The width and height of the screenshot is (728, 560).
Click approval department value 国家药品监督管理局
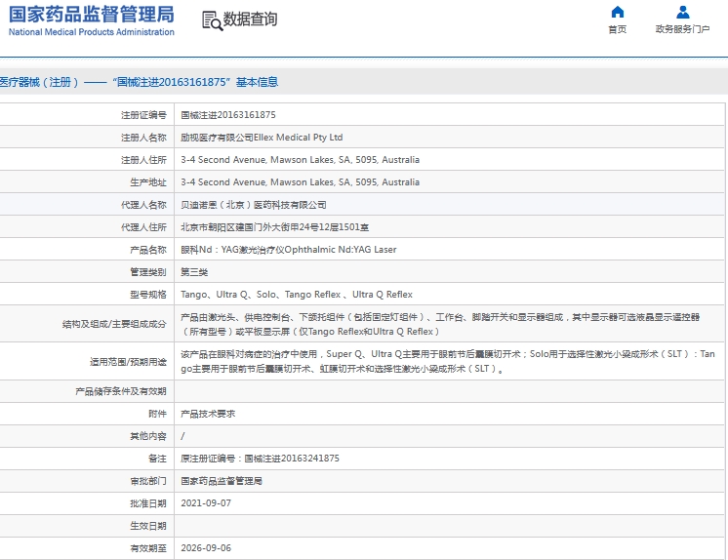[x=222, y=481]
